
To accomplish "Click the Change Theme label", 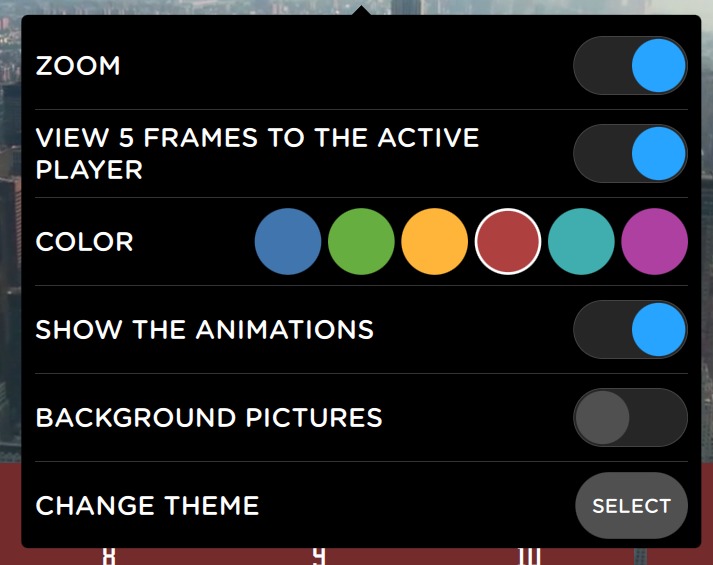I will point(147,506).
